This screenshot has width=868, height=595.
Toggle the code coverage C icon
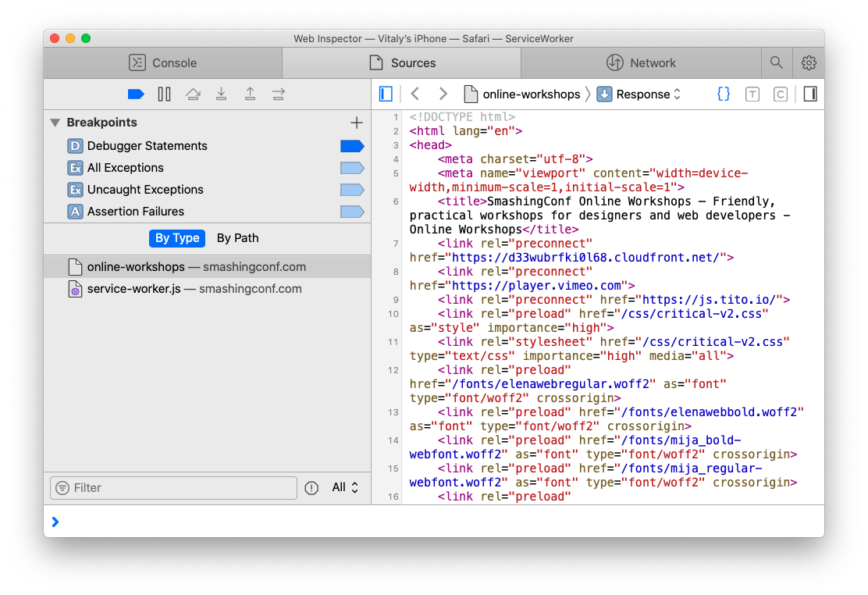click(x=781, y=94)
